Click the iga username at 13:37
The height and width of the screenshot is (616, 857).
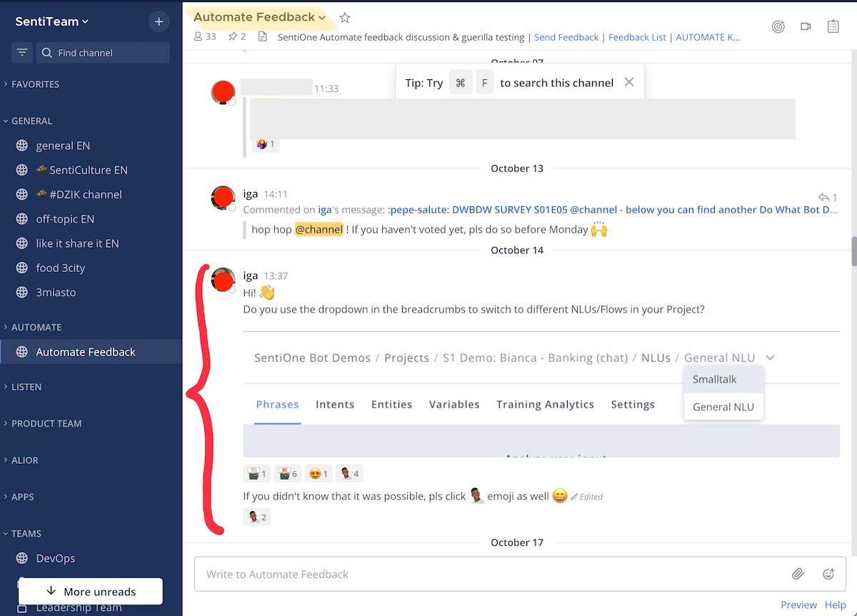[250, 276]
